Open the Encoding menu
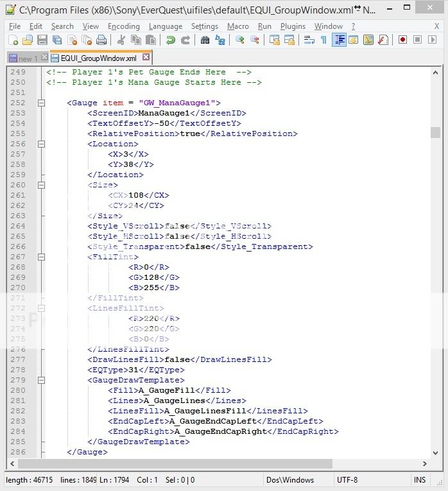This screenshot has height=491, width=448. 123,26
